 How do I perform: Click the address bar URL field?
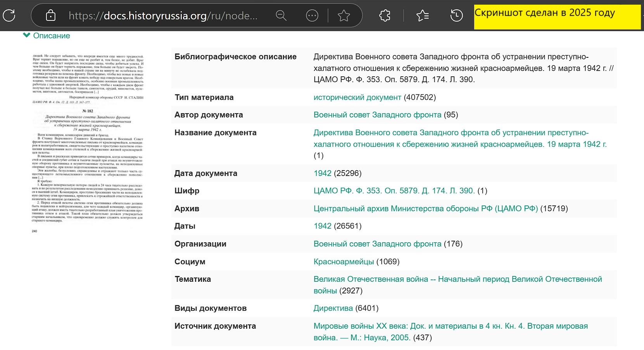pyautogui.click(x=163, y=16)
